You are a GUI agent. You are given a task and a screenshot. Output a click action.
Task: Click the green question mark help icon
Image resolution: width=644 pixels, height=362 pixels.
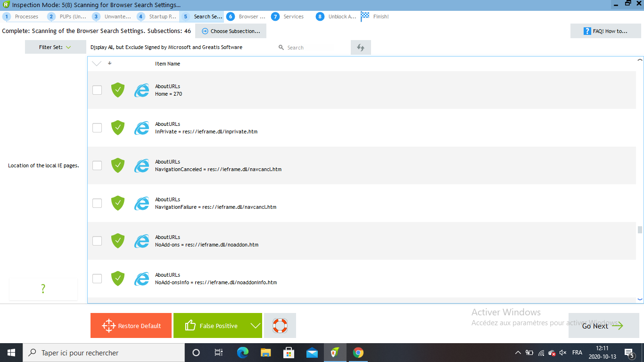pos(43,289)
